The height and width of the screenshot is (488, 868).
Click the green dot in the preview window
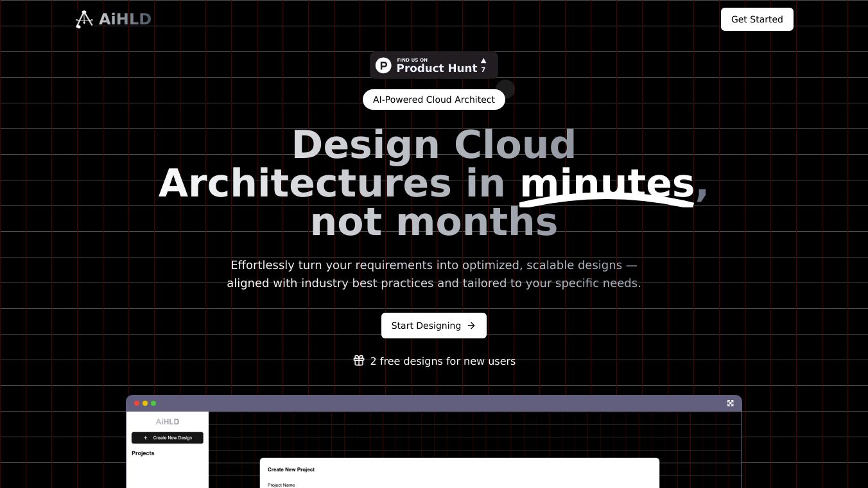pos(153,403)
